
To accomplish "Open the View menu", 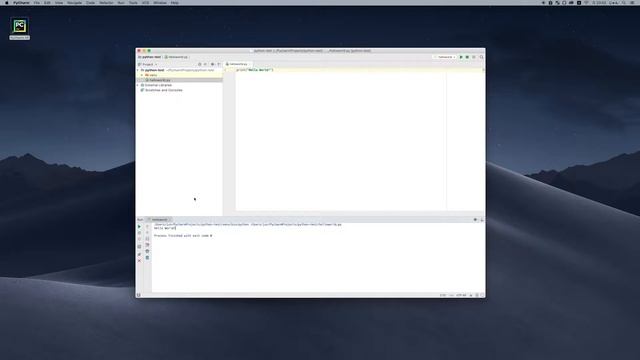I will click(59, 3).
